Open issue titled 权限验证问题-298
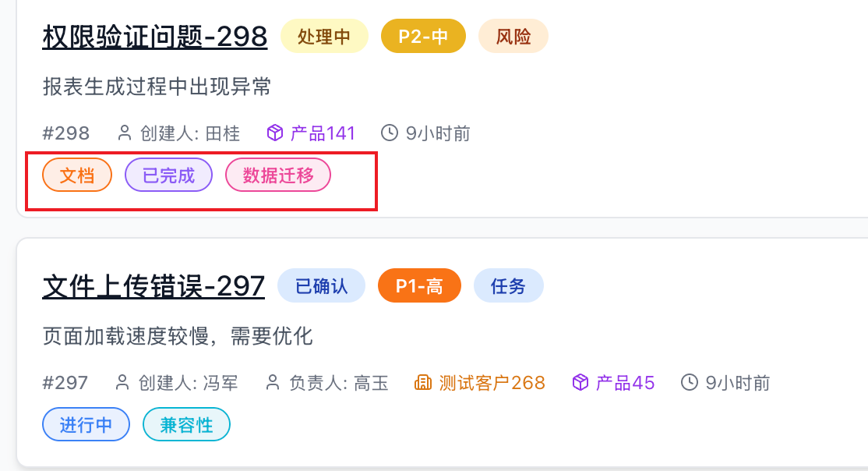Viewport: 868px width, 471px height. pos(154,36)
